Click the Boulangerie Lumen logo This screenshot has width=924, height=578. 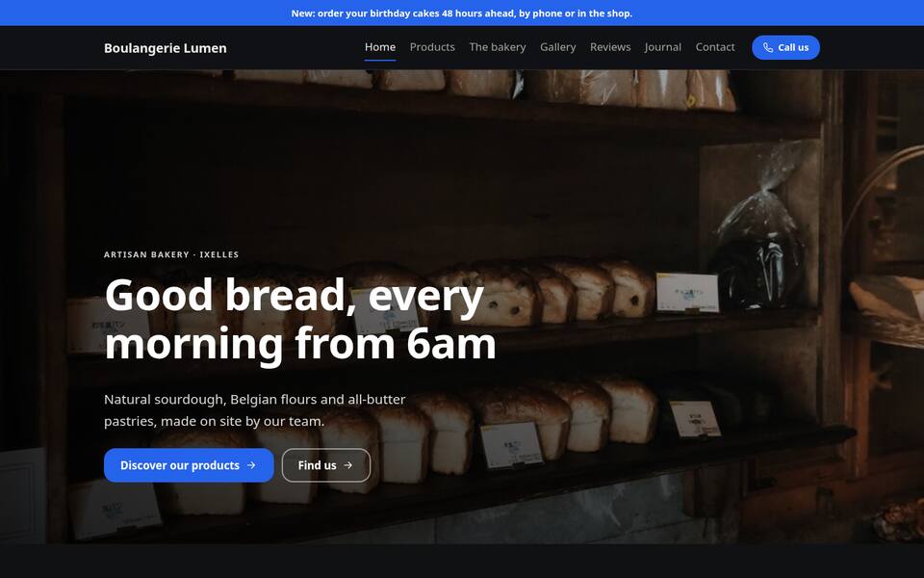(166, 48)
